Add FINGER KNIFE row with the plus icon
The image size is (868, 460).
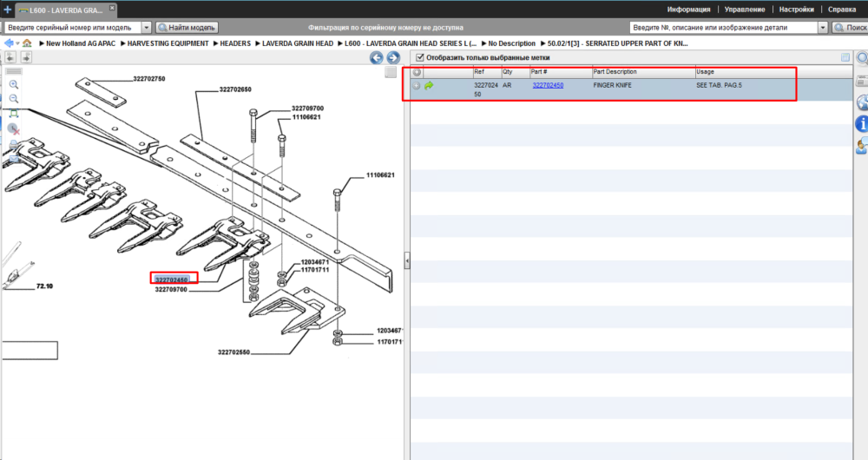click(417, 86)
